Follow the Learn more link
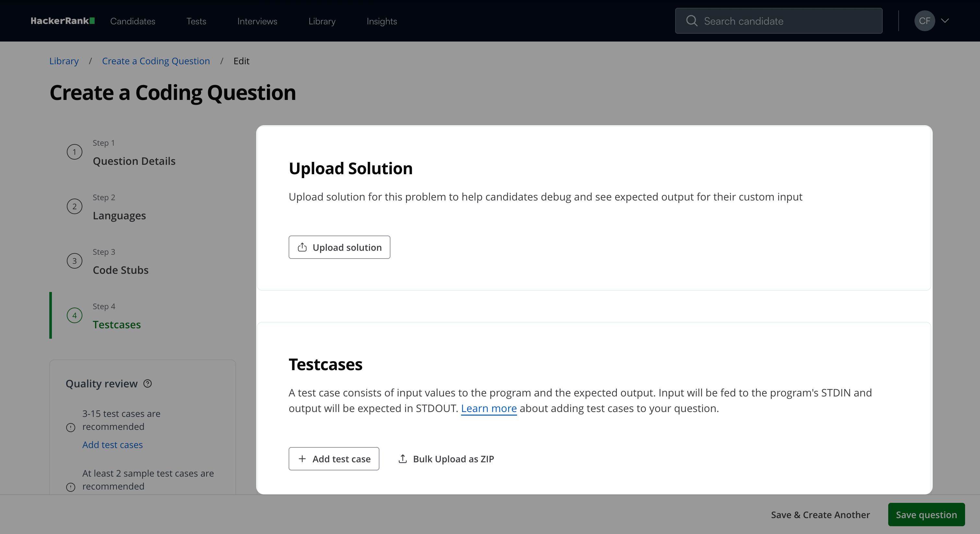 tap(488, 408)
